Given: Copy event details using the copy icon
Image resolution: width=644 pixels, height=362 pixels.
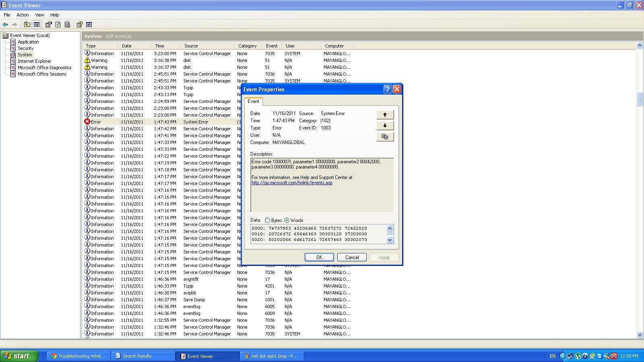Looking at the screenshot, I should 385,137.
